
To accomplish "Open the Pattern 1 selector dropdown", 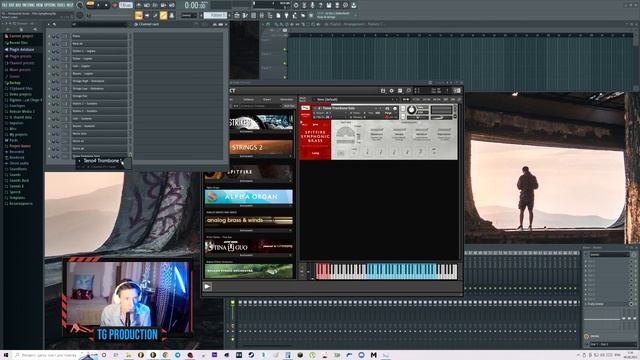I will click(215, 16).
